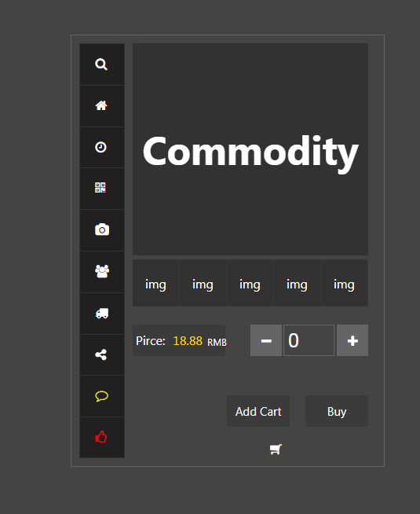This screenshot has height=514, width=420.
Task: Select the third img thumbnail
Action: (250, 283)
